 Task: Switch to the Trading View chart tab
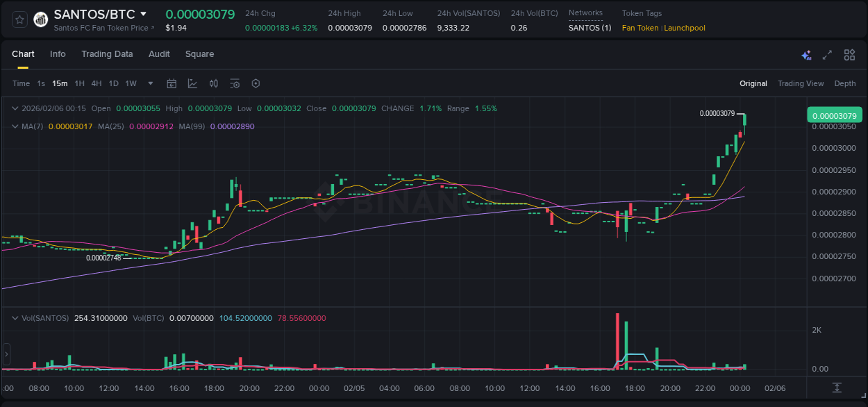coord(801,83)
